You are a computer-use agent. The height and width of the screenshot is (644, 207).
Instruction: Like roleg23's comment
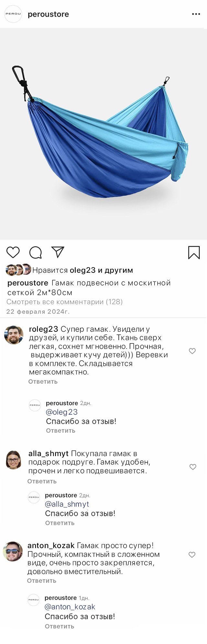[192, 351]
